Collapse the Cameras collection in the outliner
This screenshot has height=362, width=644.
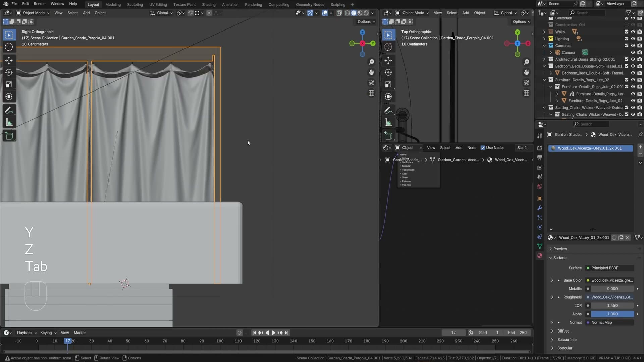click(544, 46)
